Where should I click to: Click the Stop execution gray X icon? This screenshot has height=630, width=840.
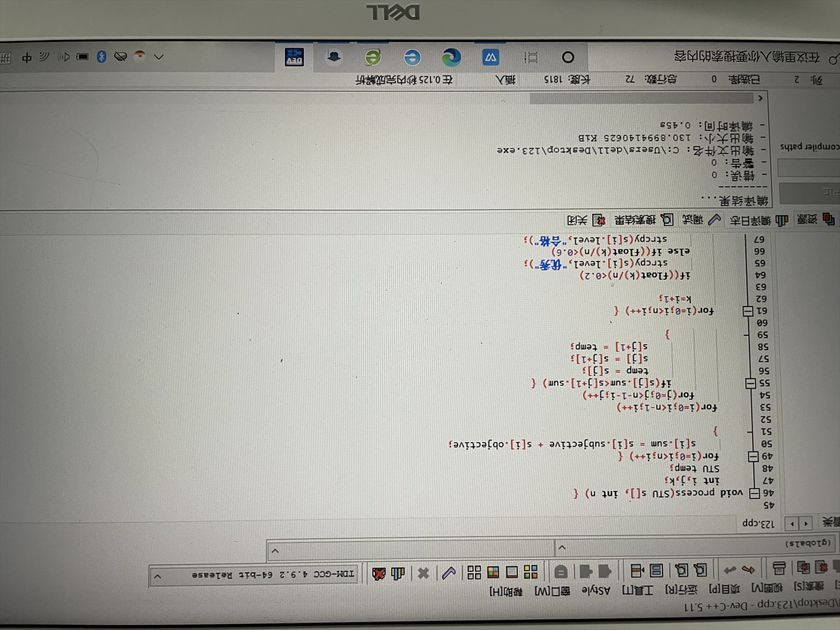tap(423, 573)
